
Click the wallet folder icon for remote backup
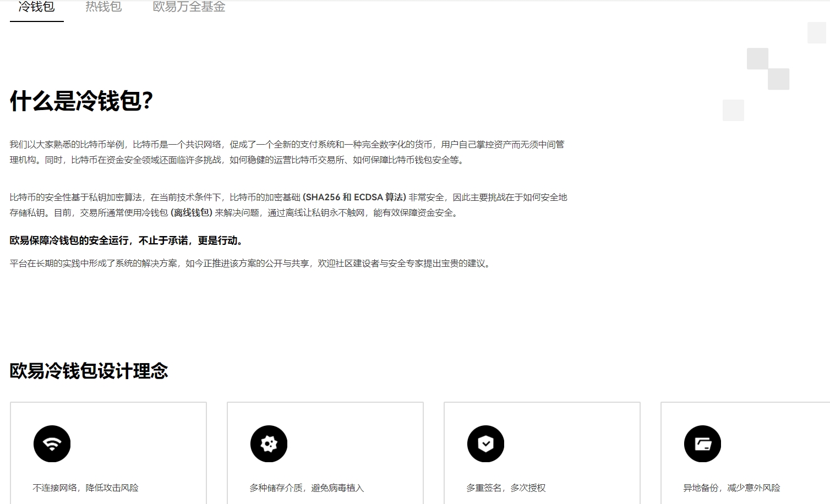click(702, 443)
